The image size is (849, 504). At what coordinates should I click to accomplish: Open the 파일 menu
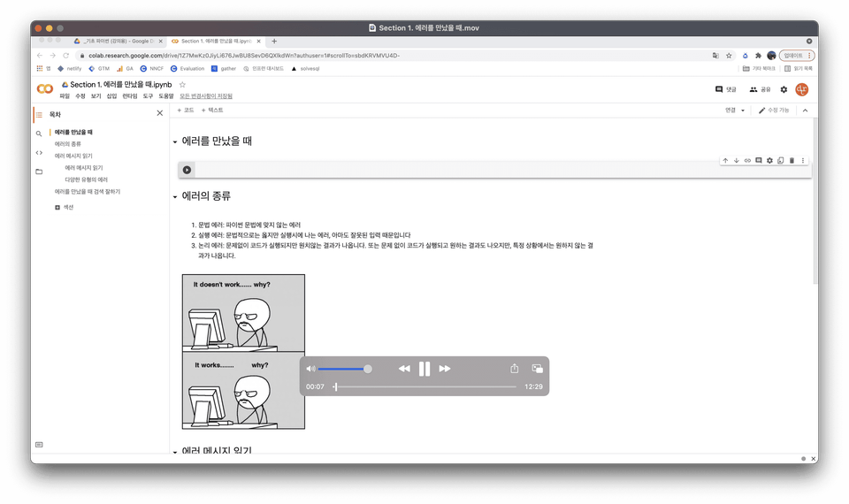(65, 95)
